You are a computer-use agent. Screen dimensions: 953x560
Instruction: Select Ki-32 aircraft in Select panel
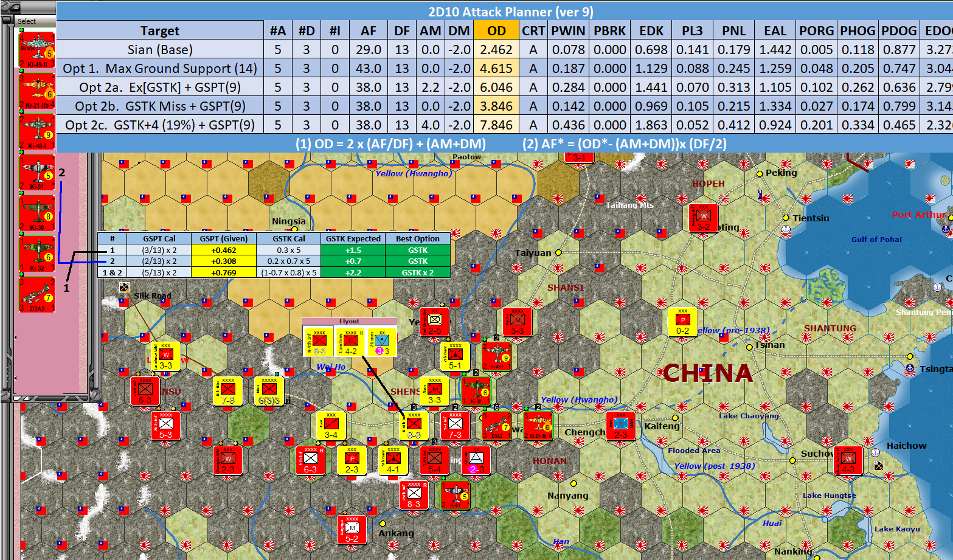(37, 254)
